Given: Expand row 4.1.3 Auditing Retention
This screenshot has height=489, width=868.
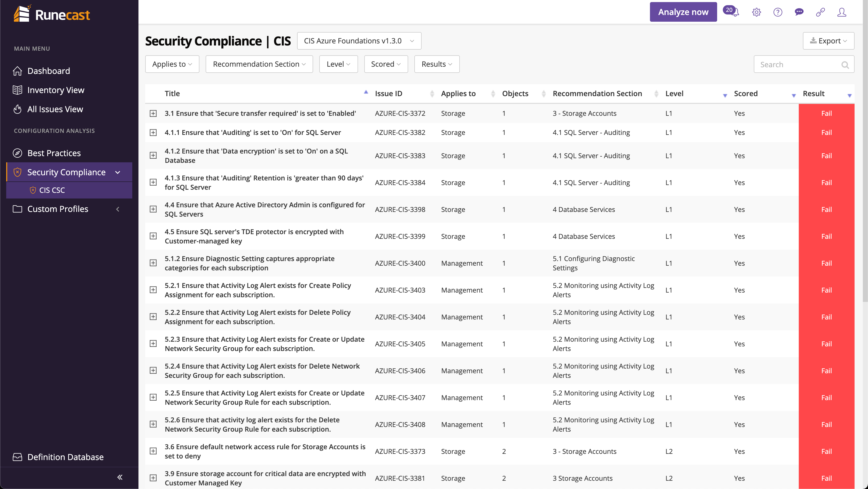Looking at the screenshot, I should pos(153,182).
